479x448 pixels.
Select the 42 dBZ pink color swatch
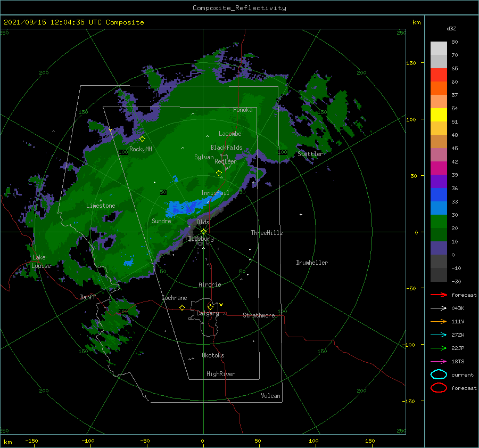pyautogui.click(x=439, y=154)
